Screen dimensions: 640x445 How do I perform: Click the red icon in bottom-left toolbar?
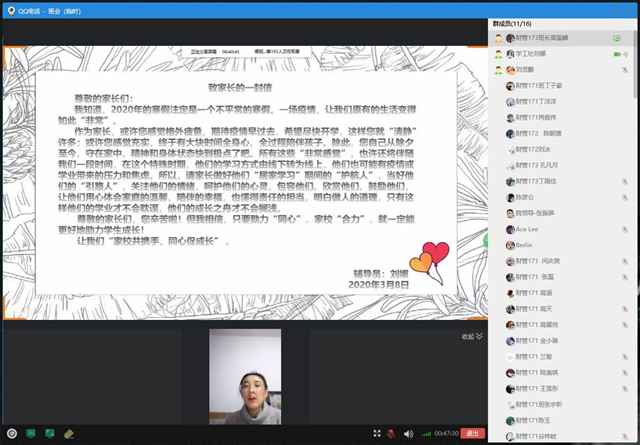click(33, 433)
